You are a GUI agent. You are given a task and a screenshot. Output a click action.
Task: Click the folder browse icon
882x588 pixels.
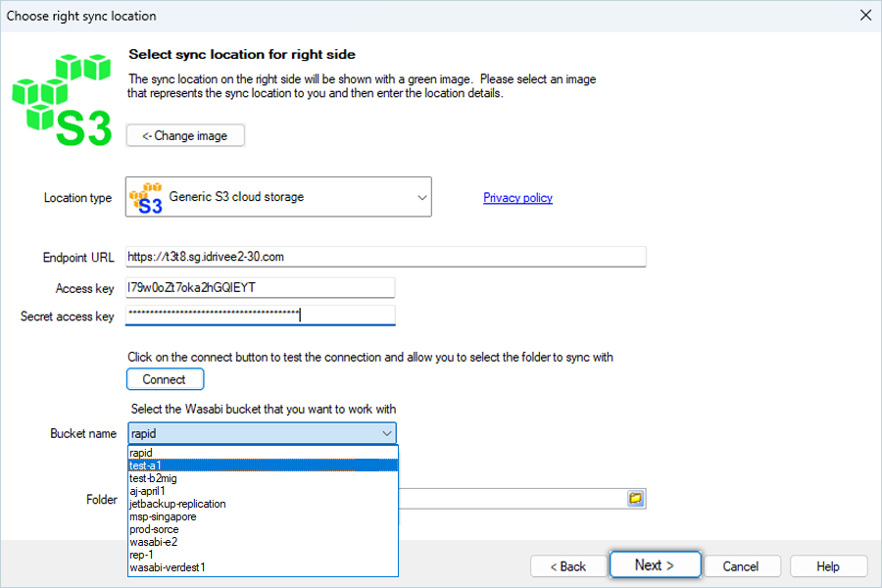[636, 499]
